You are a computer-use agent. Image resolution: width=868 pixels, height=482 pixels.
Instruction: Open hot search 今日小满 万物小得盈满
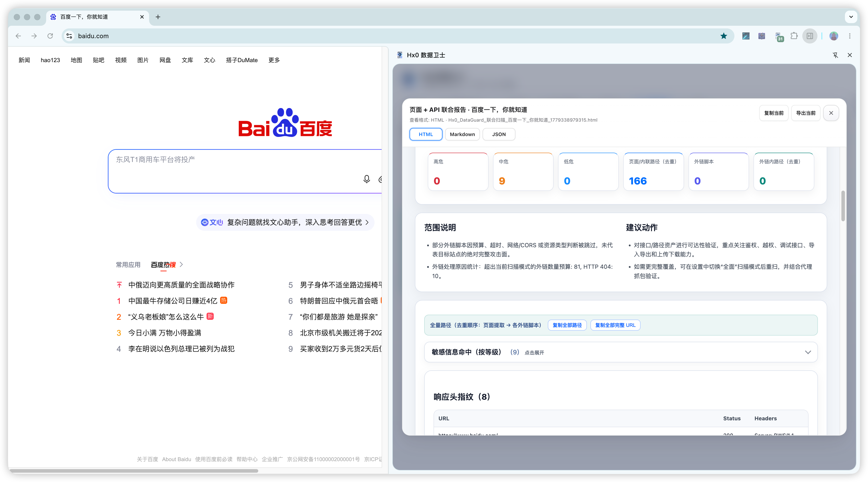coord(164,333)
